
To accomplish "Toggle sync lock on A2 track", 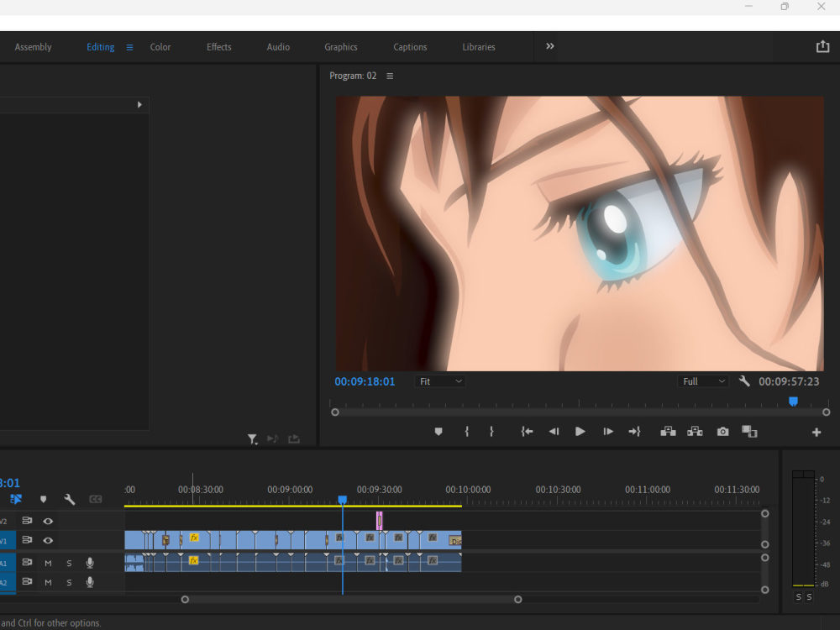I will pyautogui.click(x=27, y=582).
